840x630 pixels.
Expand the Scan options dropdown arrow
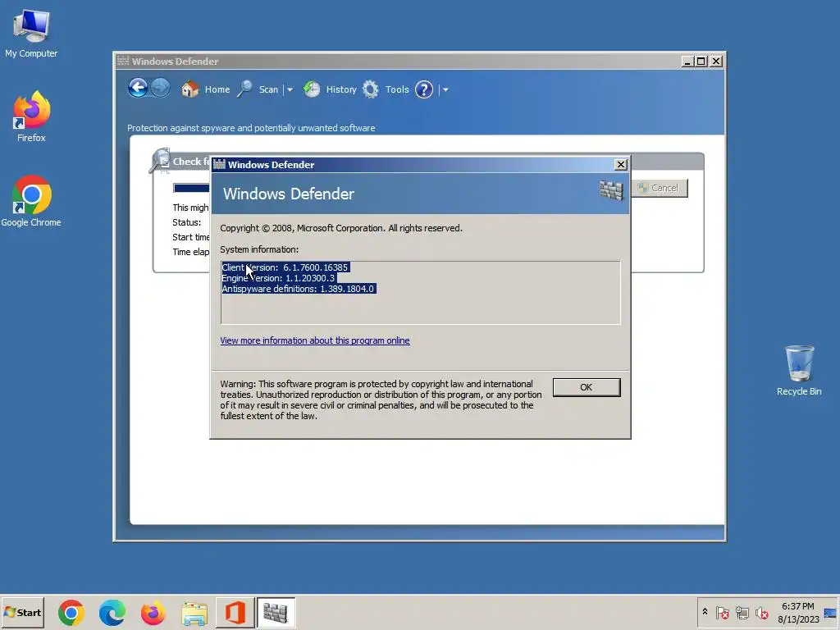point(290,89)
